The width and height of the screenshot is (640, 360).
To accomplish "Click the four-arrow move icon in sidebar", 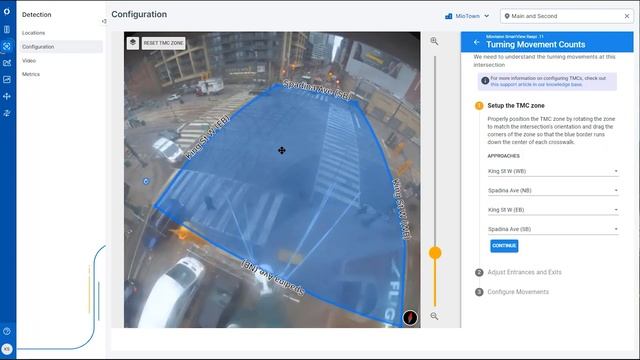I will coord(7,96).
